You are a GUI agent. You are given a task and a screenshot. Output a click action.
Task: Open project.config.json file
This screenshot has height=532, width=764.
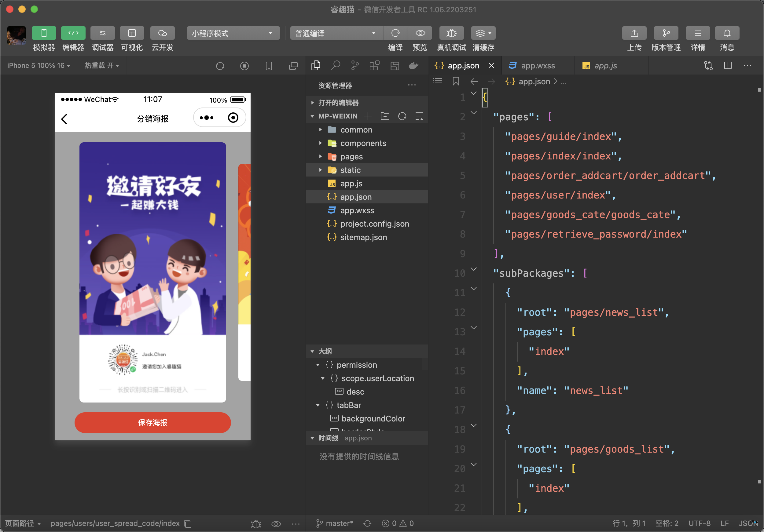pyautogui.click(x=367, y=224)
